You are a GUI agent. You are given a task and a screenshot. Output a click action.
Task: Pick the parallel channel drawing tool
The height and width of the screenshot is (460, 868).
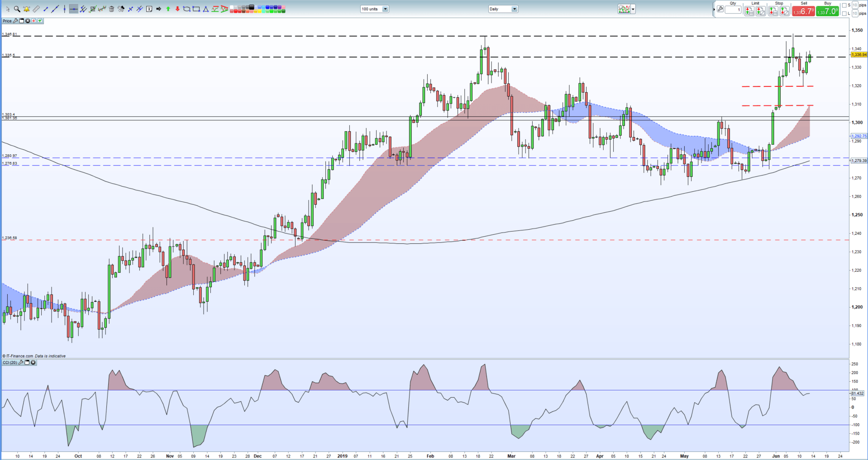tap(83, 9)
